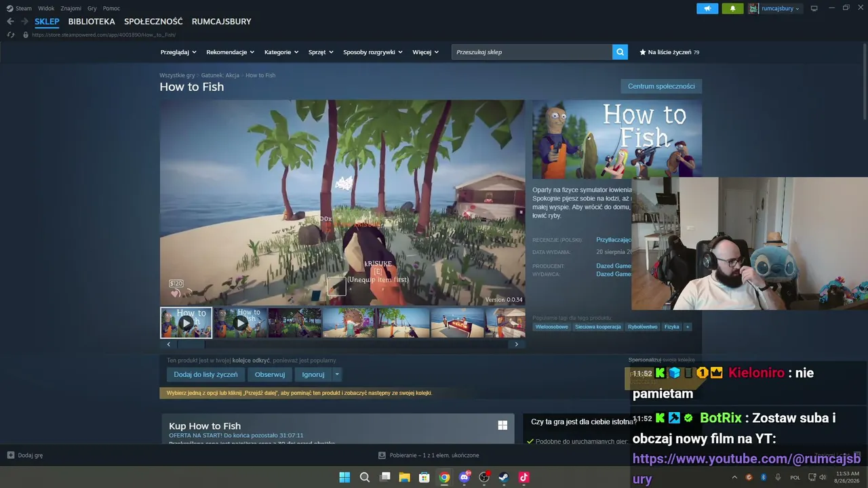The image size is (868, 488).
Task: Open the Gry menu
Action: click(x=92, y=8)
